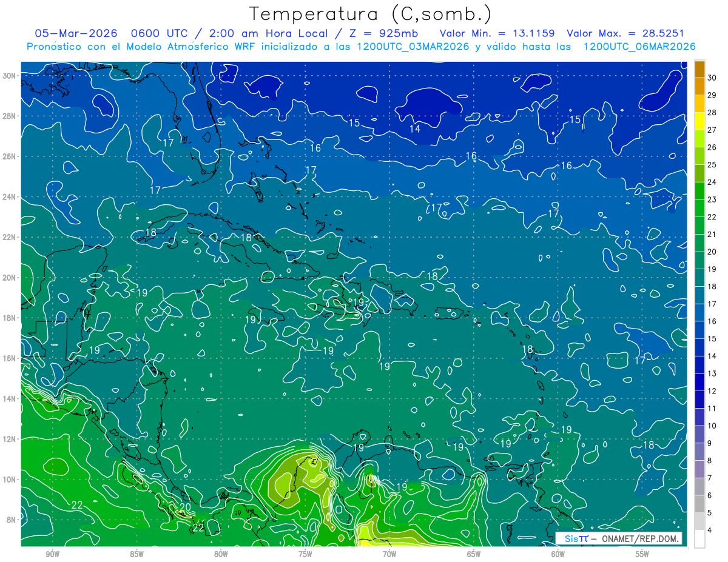Click the longitude axis label "55W"
This screenshot has height=562, width=728.
(642, 554)
